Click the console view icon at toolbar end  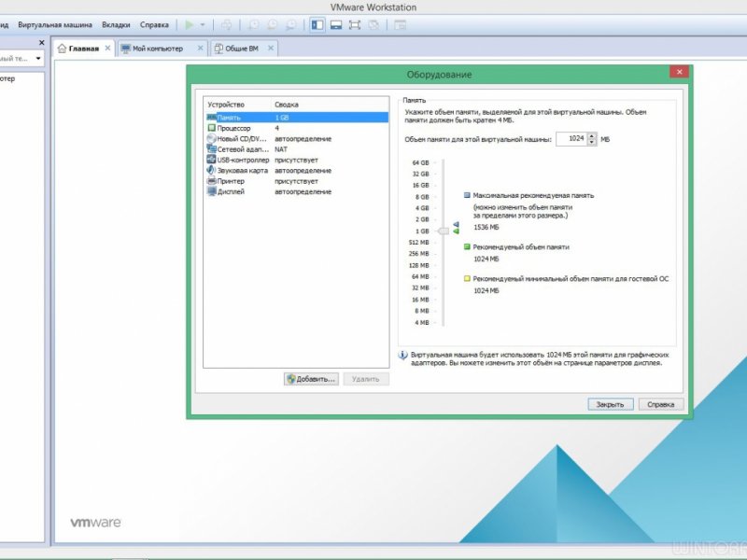pos(401,25)
